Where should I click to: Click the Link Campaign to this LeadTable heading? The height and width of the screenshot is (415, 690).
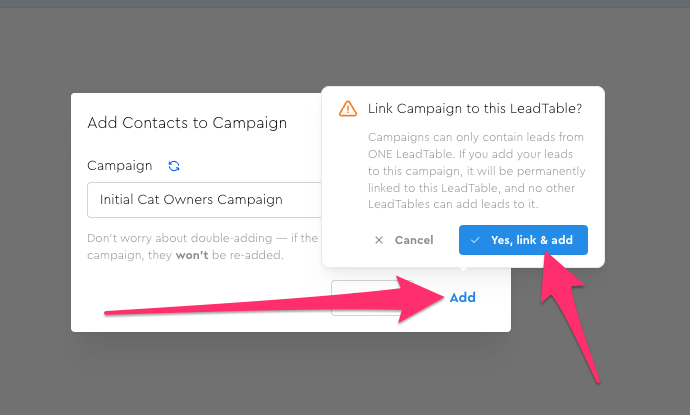[475, 108]
